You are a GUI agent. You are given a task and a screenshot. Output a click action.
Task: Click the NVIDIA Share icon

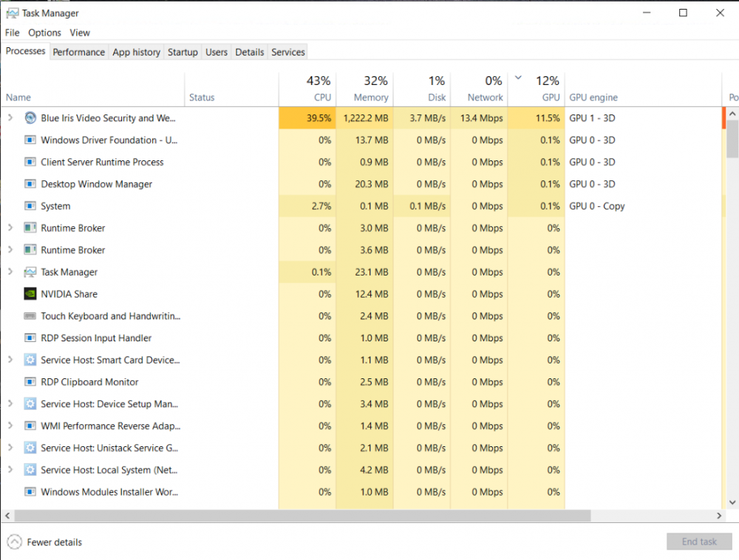click(x=30, y=294)
